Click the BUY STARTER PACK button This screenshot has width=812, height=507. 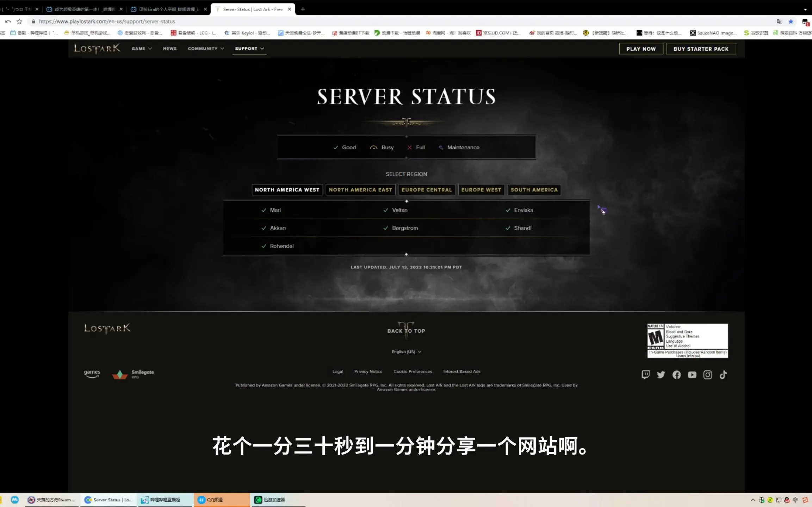pyautogui.click(x=701, y=49)
